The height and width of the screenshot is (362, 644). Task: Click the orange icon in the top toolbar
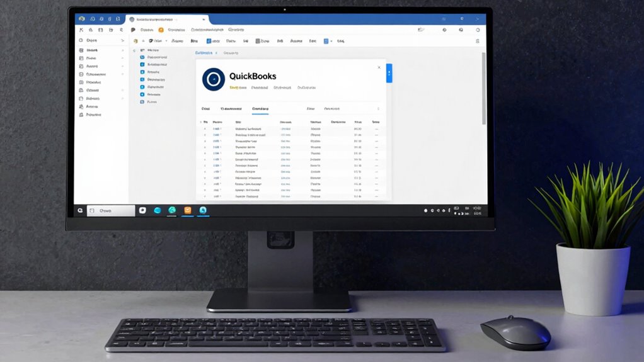coord(161,30)
